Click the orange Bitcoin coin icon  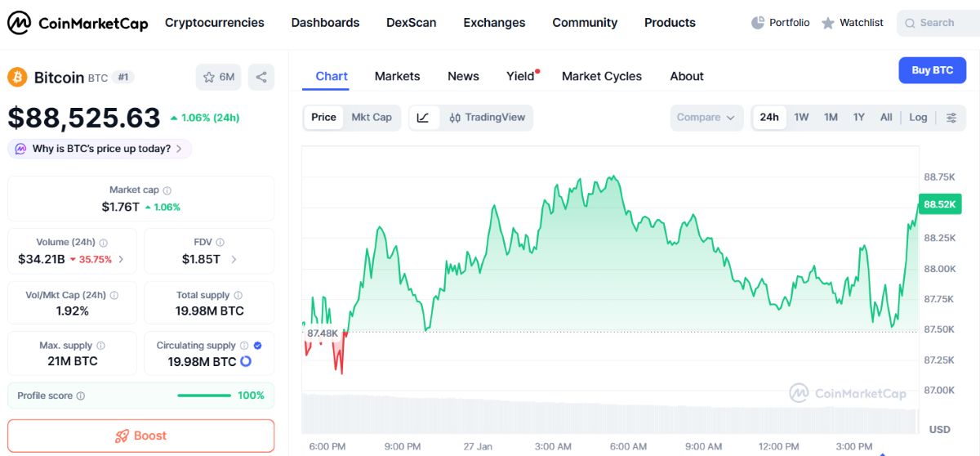click(17, 78)
